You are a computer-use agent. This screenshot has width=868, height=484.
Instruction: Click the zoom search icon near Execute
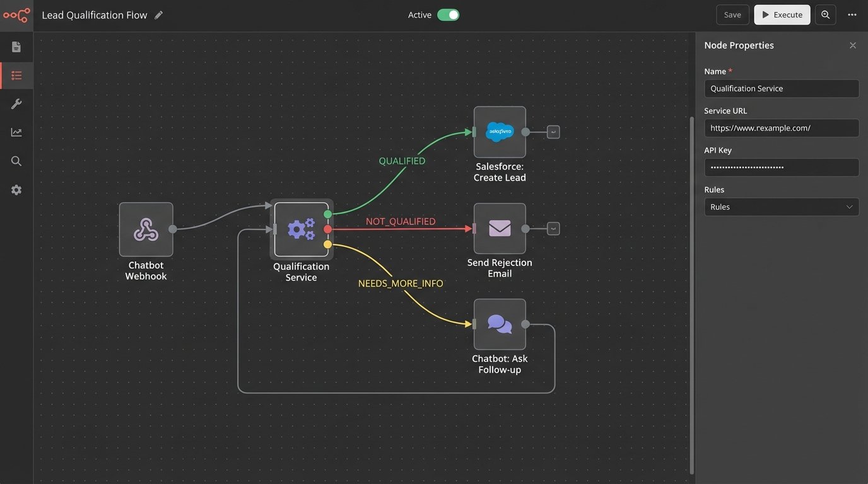coord(826,14)
